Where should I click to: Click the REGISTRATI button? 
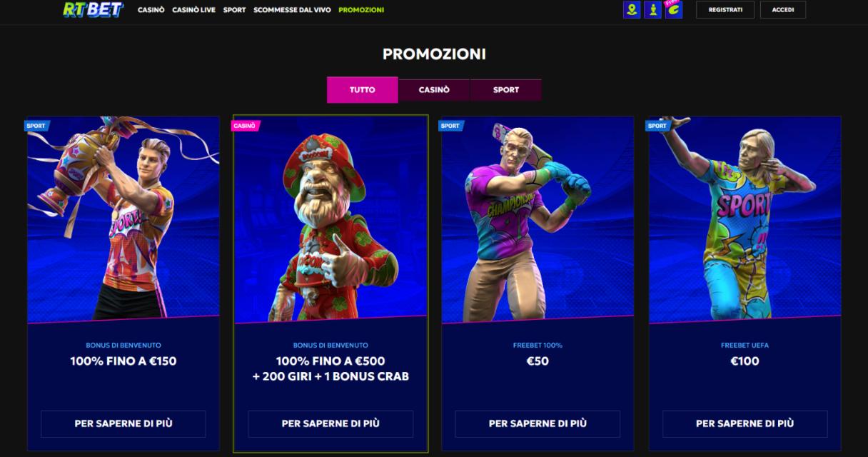725,10
